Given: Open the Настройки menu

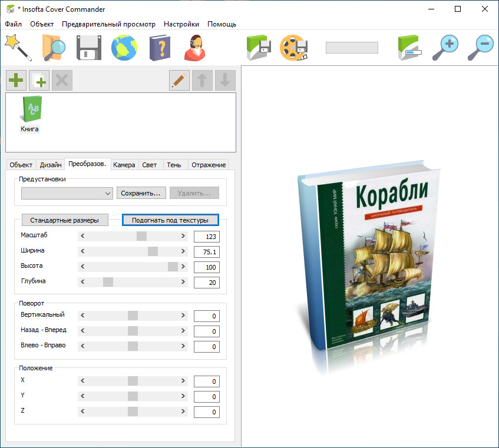Looking at the screenshot, I should click(x=181, y=24).
